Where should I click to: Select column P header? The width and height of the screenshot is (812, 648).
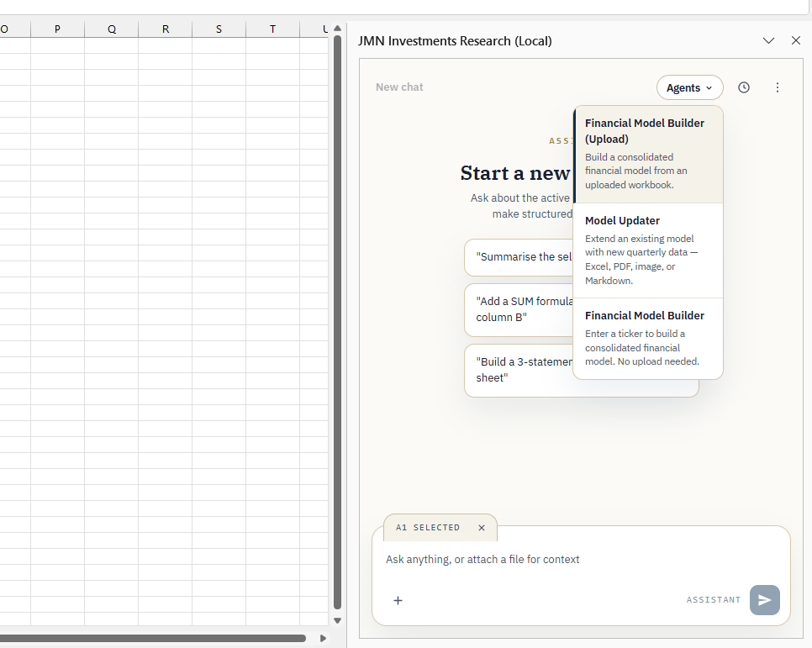pos(57,29)
